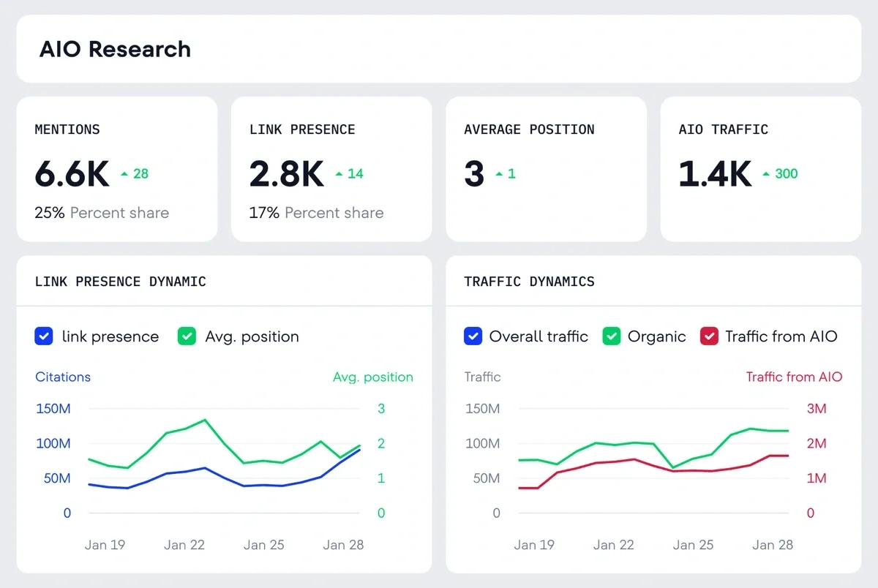Click the 25% Percent share text
The height and width of the screenshot is (588, 878).
click(x=102, y=213)
